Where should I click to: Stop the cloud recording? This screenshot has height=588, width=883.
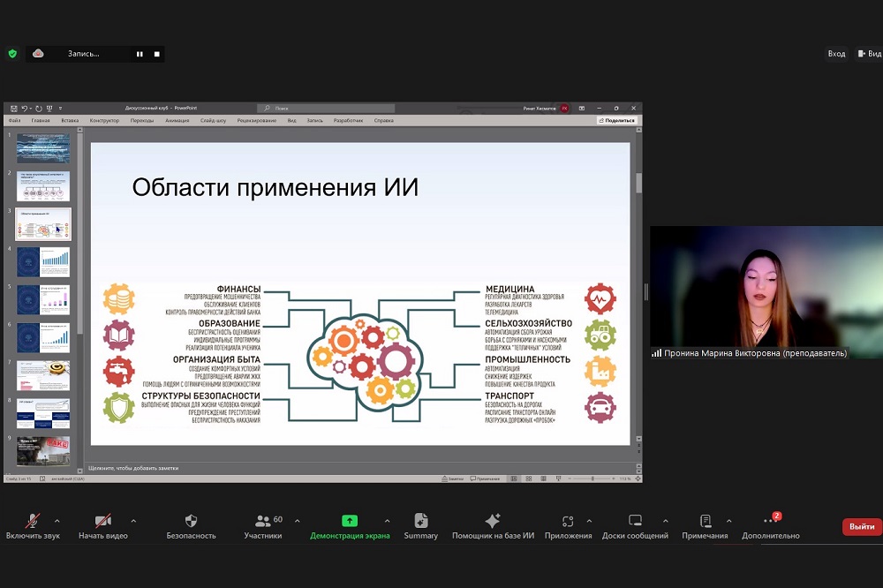(156, 54)
